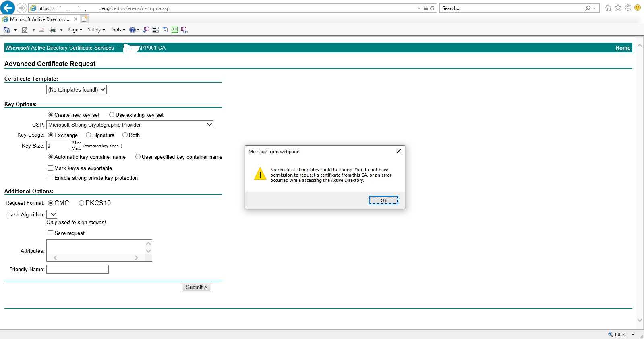Expand the print options dropdown arrow
The image size is (644, 339).
coord(61,30)
